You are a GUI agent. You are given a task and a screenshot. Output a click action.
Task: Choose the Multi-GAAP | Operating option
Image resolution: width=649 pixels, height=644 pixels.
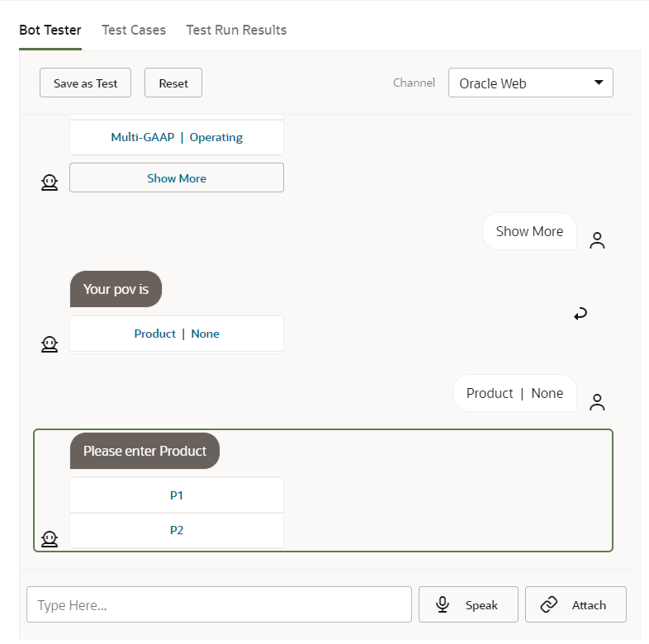tap(177, 138)
